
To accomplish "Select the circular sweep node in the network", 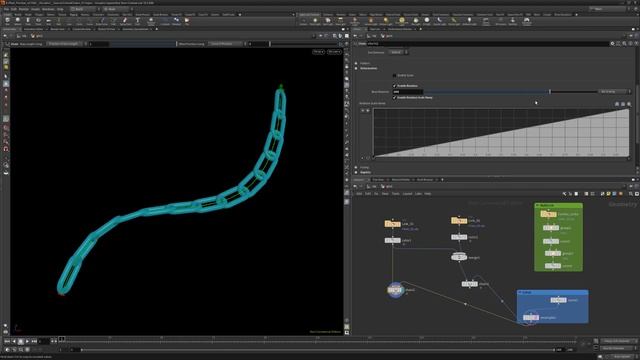I will pyautogui.click(x=395, y=290).
